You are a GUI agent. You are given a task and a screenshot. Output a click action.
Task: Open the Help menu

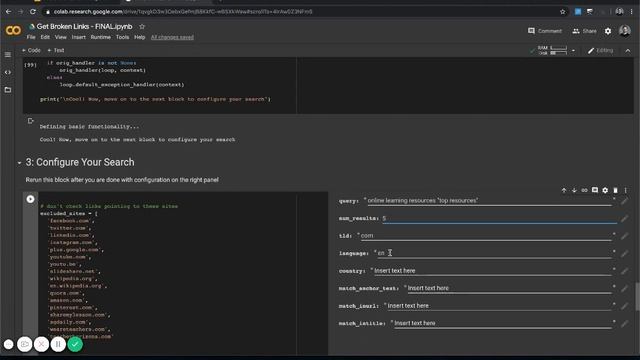pyautogui.click(x=140, y=37)
